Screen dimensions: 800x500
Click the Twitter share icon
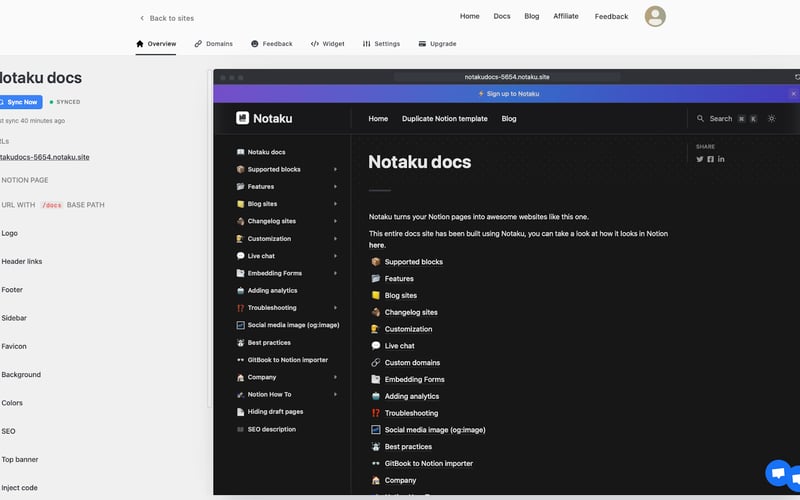[x=700, y=159]
